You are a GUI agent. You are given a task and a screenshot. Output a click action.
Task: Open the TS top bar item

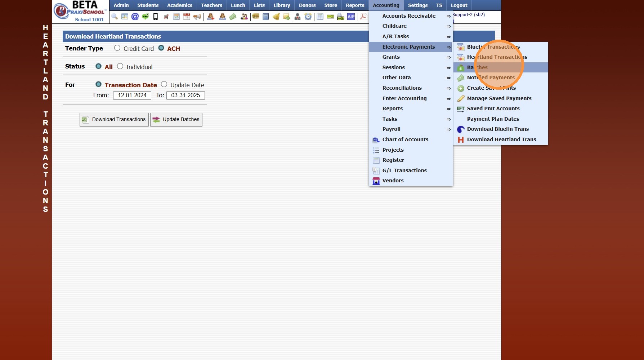click(x=439, y=5)
